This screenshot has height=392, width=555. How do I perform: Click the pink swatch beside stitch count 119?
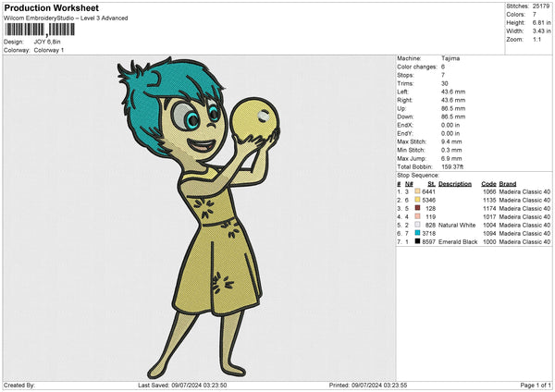coord(417,216)
